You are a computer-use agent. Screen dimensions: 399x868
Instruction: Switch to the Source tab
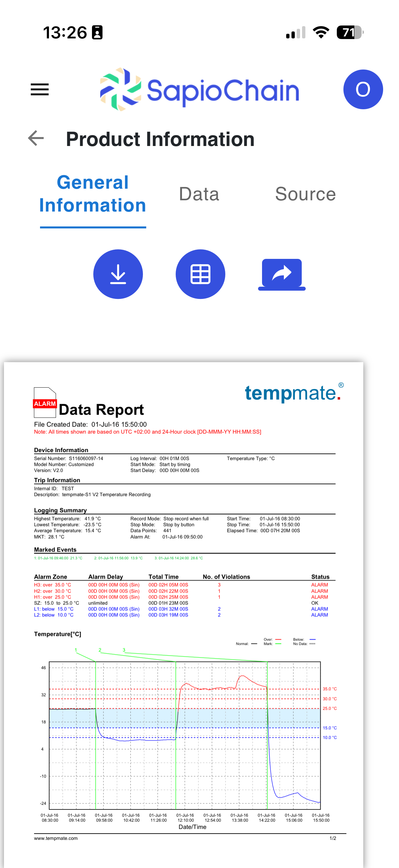[x=305, y=194]
